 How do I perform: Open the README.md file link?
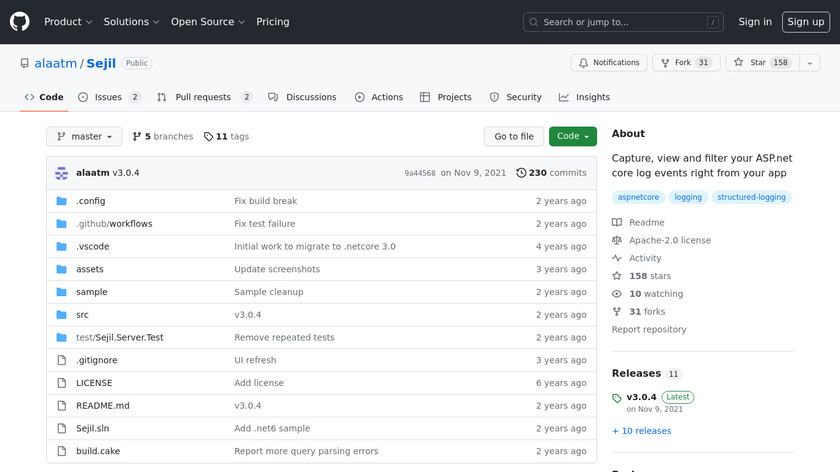(103, 406)
